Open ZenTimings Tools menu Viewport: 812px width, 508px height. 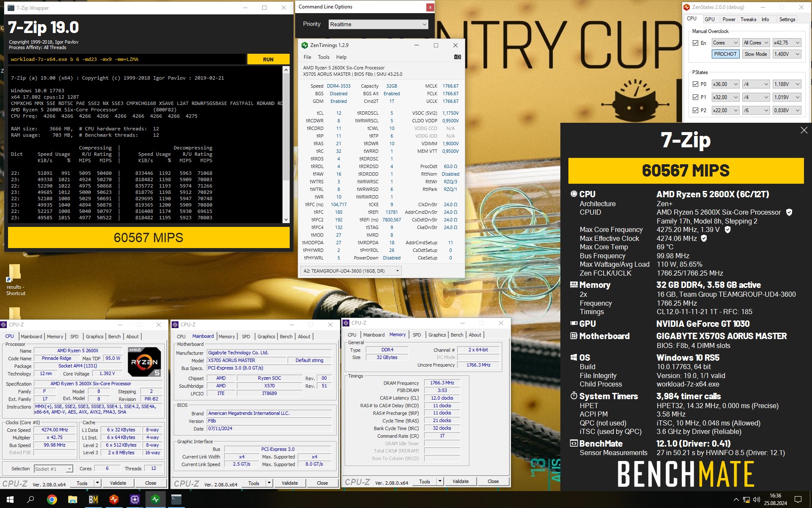(324, 57)
